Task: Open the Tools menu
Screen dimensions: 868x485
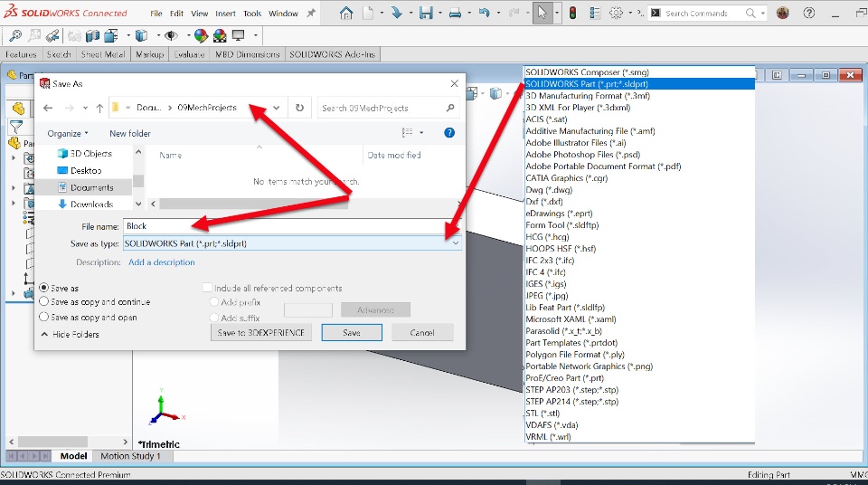Action: pyautogui.click(x=252, y=14)
